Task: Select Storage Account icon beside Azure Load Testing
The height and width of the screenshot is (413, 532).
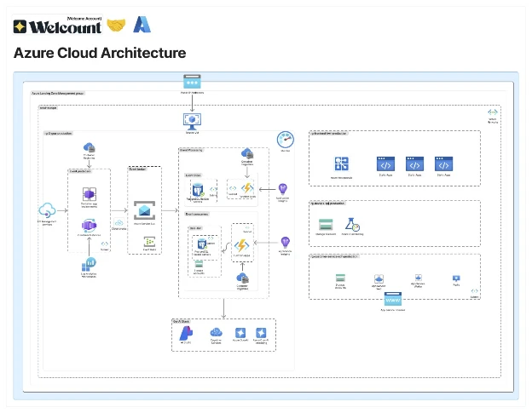Action: pyautogui.click(x=326, y=225)
